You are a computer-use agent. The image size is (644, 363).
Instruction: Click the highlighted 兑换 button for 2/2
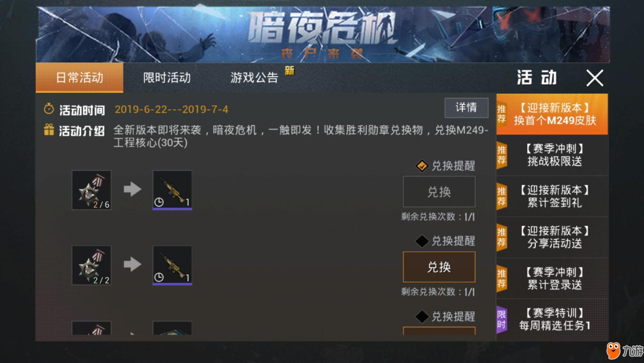(x=439, y=267)
